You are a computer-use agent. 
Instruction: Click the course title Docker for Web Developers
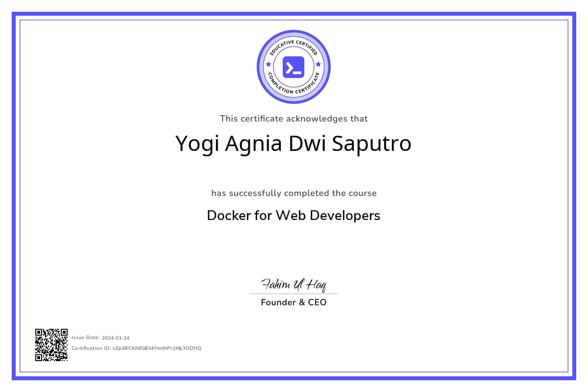pyautogui.click(x=294, y=216)
